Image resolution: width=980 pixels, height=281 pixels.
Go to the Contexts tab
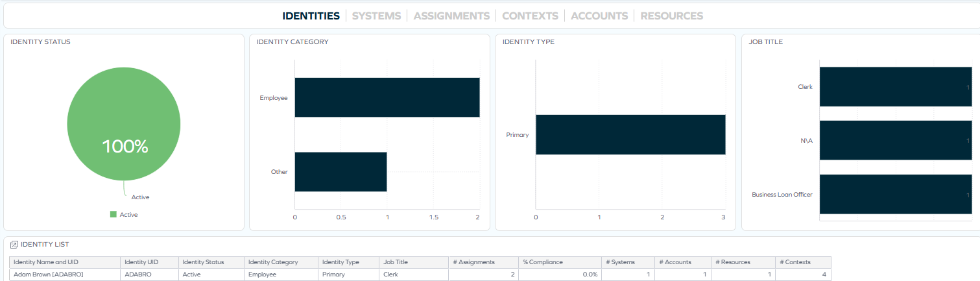point(530,16)
